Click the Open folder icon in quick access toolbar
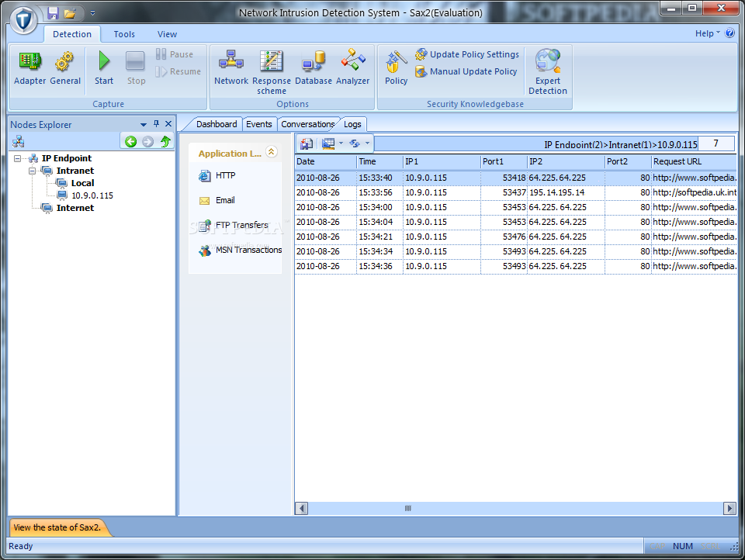The image size is (745, 560). [x=70, y=13]
